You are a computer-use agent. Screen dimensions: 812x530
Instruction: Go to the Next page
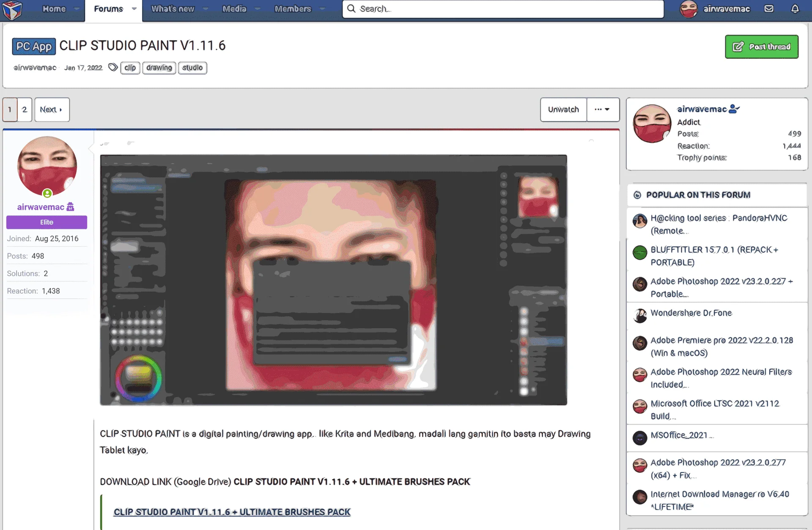coord(52,110)
